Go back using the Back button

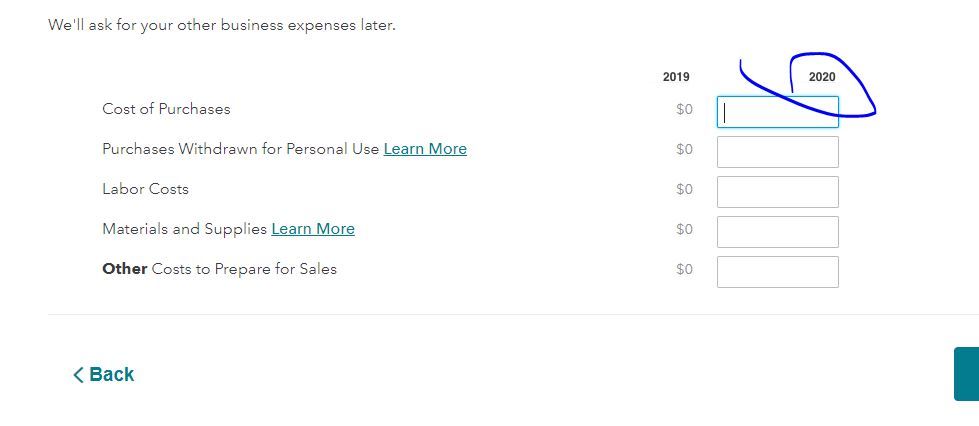[x=104, y=374]
